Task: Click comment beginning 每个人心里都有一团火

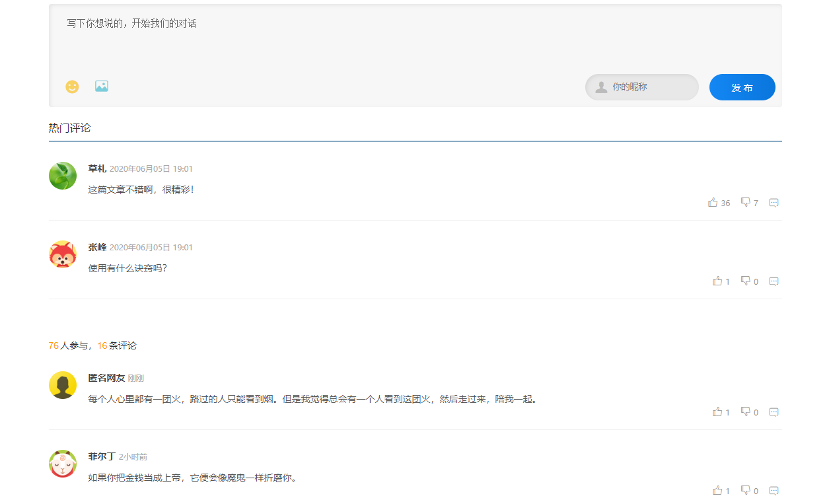Action: click(x=313, y=399)
